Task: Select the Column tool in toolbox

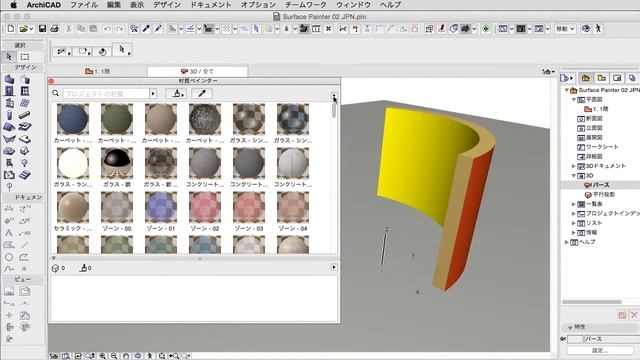Action: (9, 115)
